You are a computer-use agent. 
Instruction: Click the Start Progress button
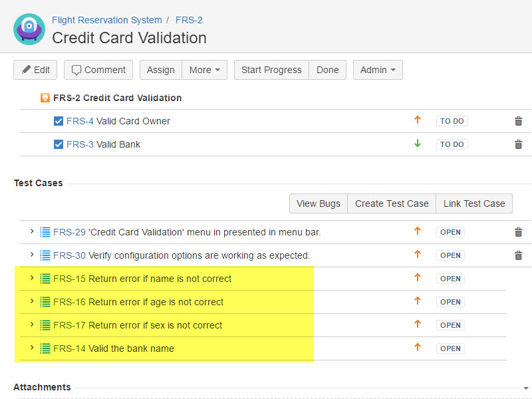click(271, 70)
